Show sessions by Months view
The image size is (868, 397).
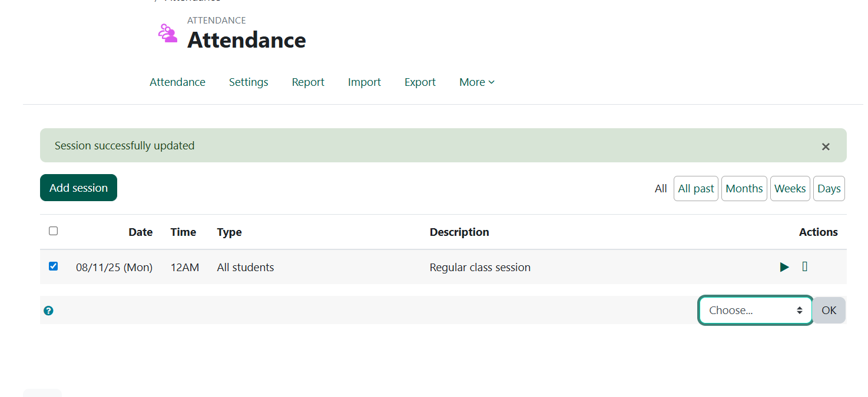pos(744,189)
